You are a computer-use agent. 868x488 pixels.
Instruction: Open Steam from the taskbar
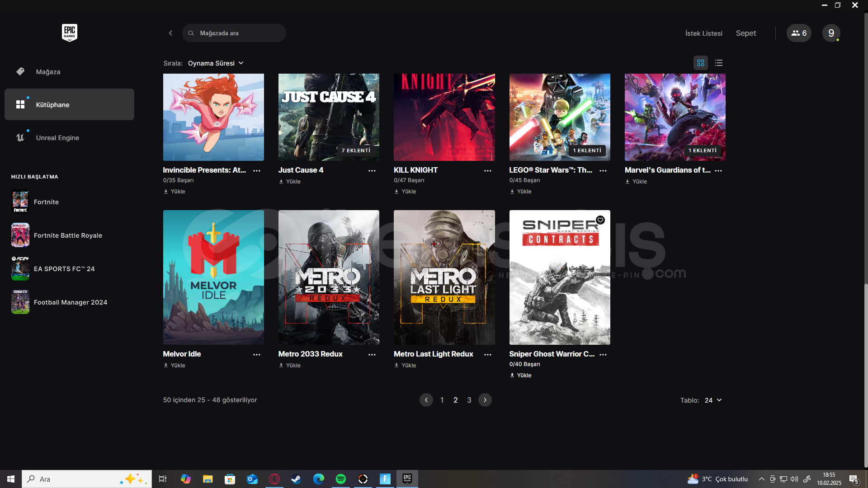click(296, 479)
